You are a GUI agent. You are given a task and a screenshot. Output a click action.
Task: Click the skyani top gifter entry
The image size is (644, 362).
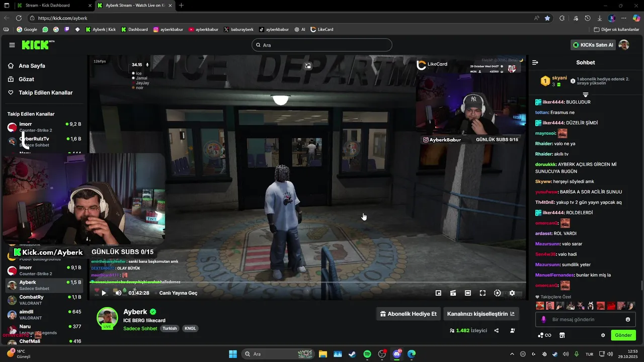point(554,81)
